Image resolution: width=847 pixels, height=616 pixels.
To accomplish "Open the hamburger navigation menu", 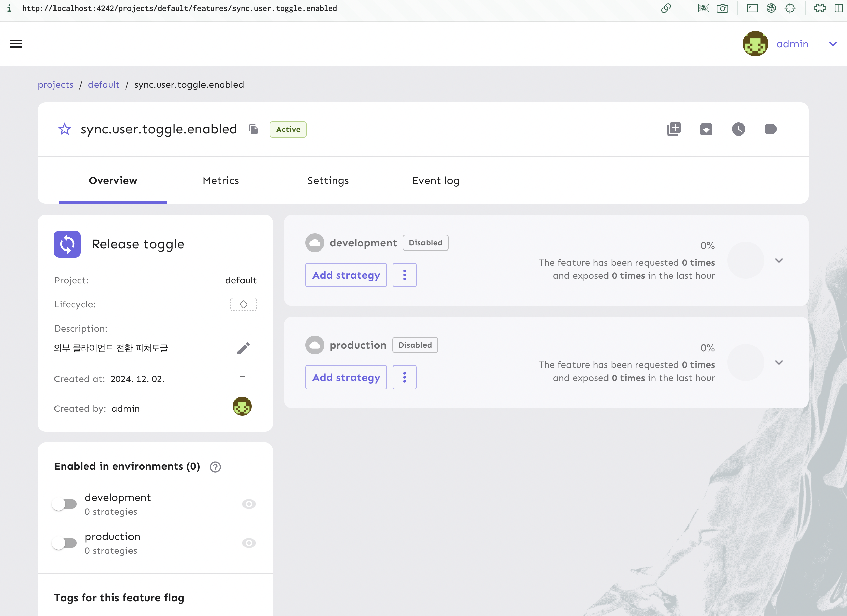I will click(16, 44).
